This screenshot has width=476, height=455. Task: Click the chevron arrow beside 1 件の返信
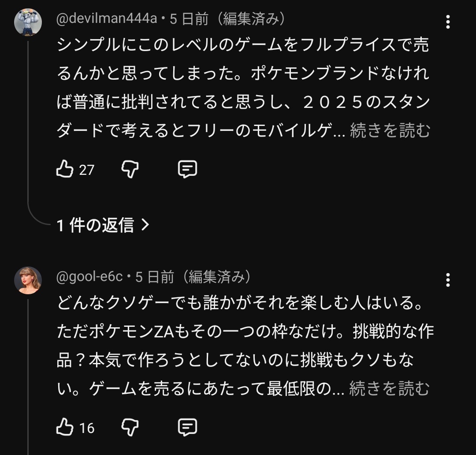[145, 226]
